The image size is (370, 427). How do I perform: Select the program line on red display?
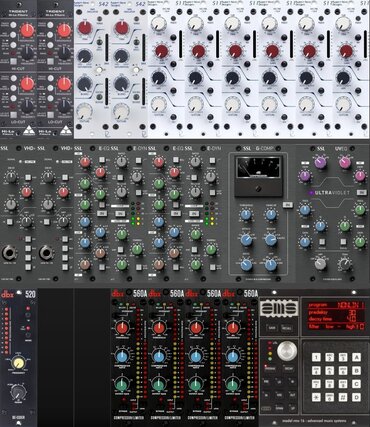coord(336,305)
